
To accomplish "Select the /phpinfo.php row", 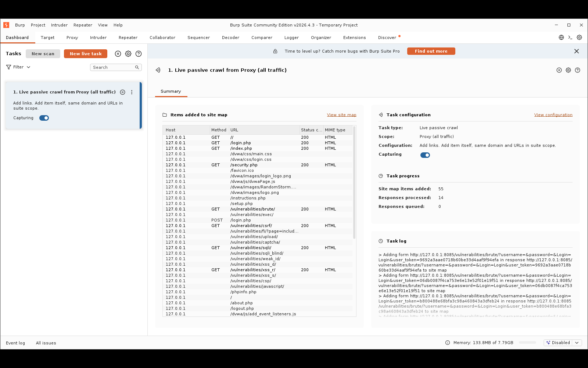I will click(258, 292).
